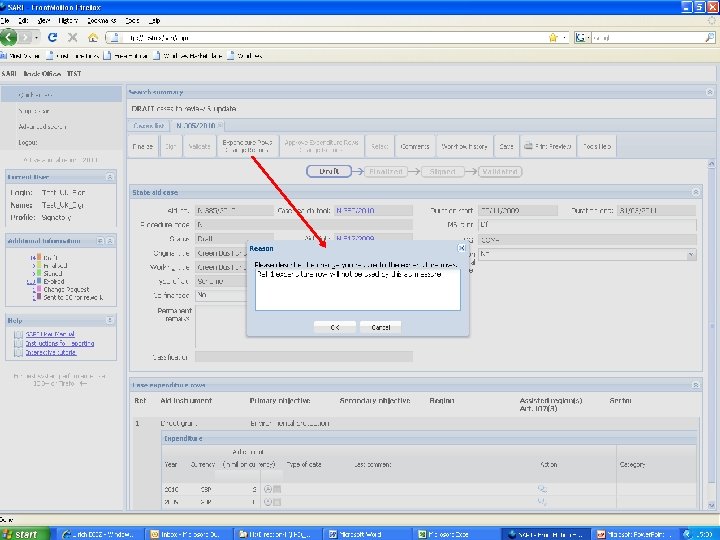Cancel the Reason dialog
The width and height of the screenshot is (720, 540).
(381, 327)
